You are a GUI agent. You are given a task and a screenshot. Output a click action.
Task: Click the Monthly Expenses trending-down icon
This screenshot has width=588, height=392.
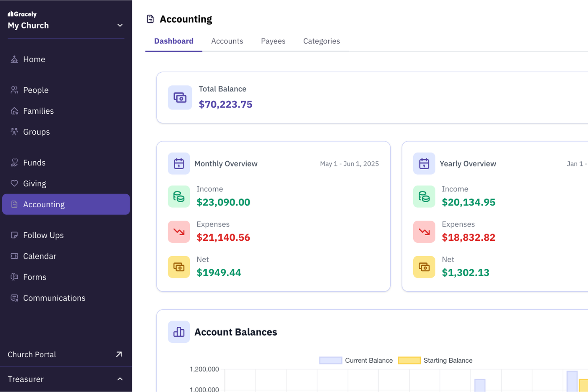[179, 232]
